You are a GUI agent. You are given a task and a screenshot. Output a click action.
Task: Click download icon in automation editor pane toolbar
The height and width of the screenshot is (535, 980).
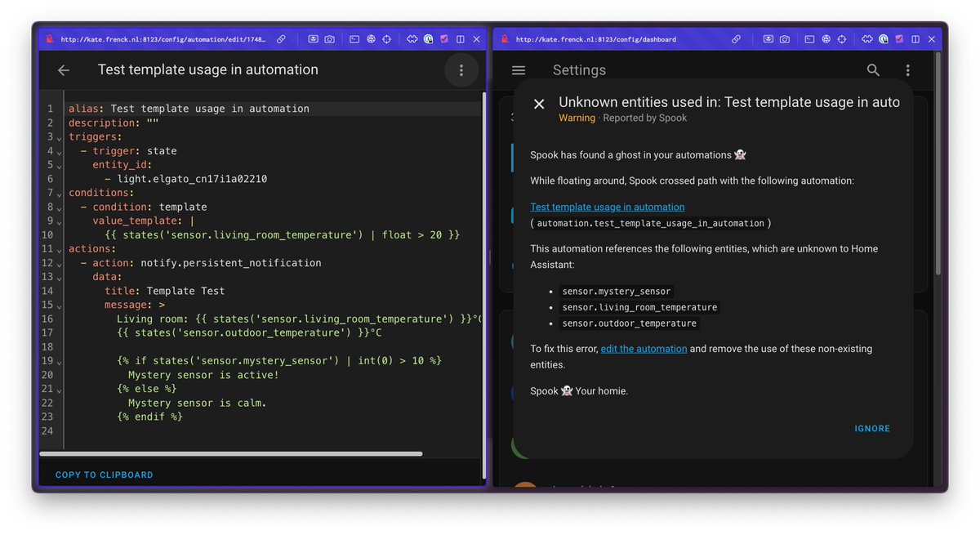(x=313, y=38)
